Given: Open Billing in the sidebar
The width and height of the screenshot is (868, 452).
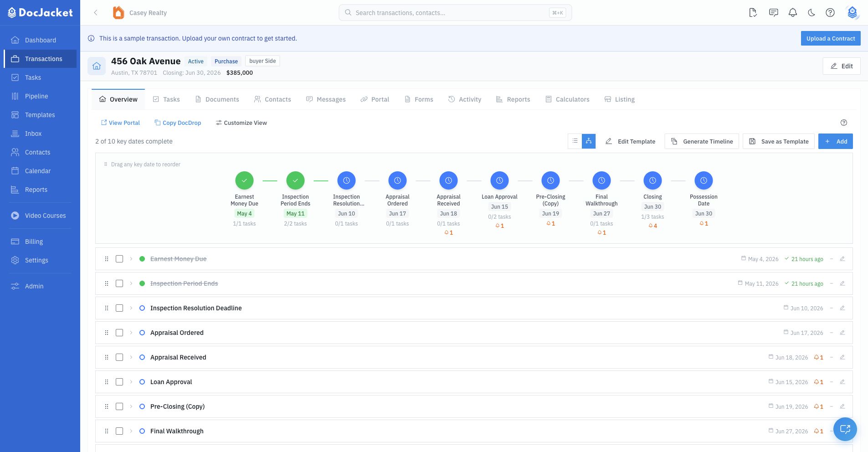Looking at the screenshot, I should [40, 241].
